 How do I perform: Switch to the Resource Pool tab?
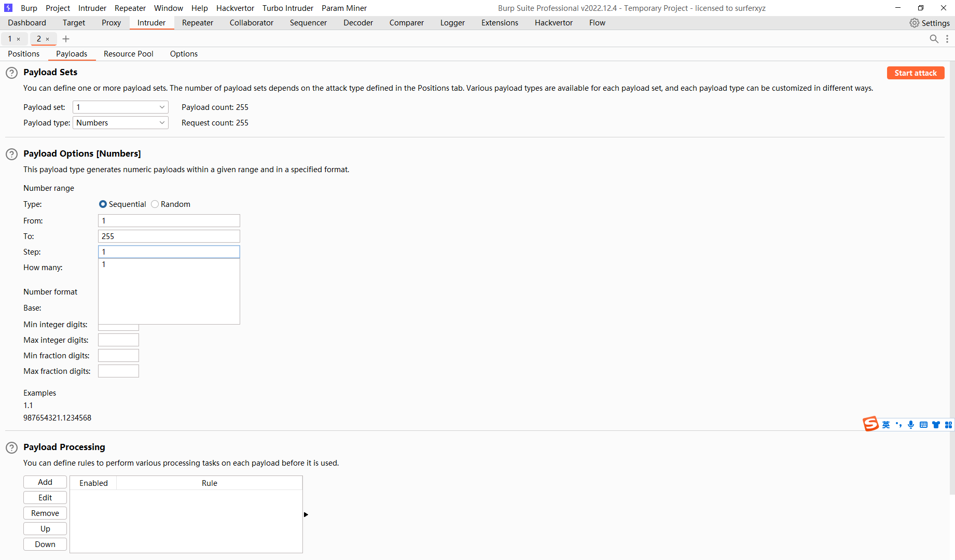128,53
